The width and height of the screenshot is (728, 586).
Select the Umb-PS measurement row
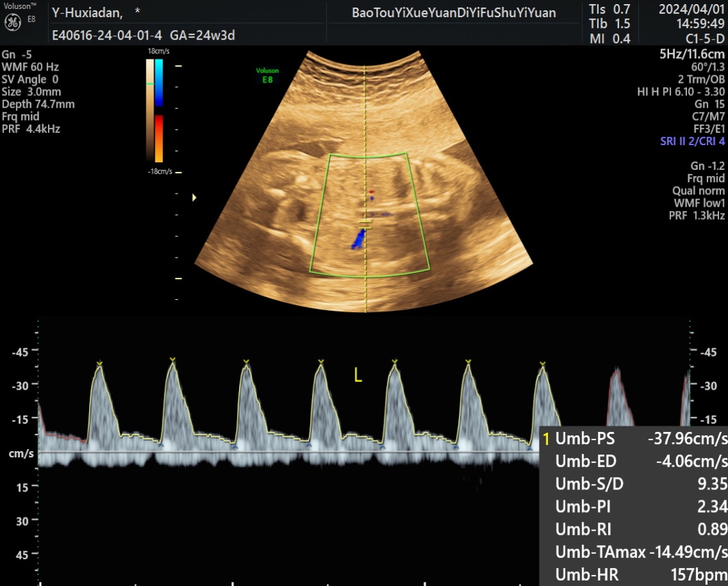point(633,439)
